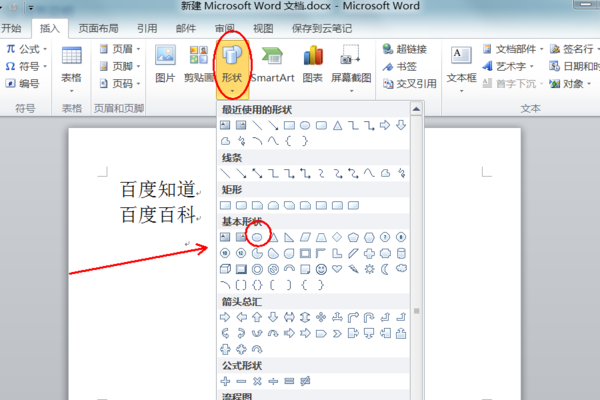Select the oval shape in 基本形状

click(257, 237)
